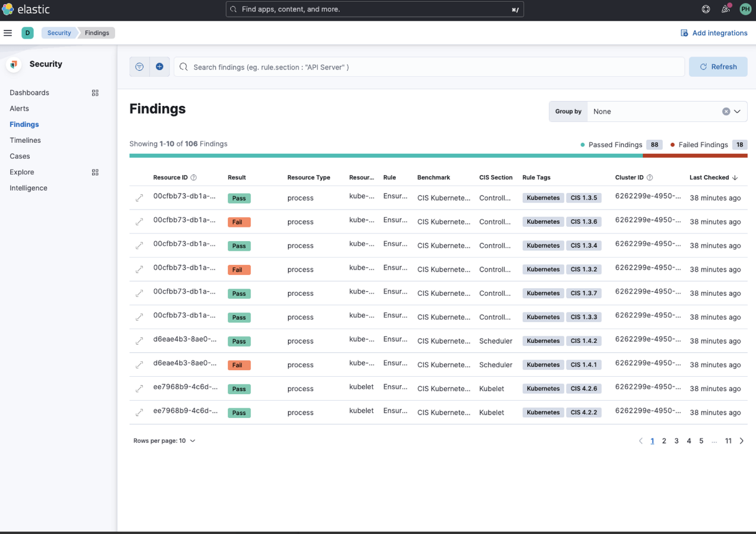Go to page 11 of the findings table

[x=728, y=441]
